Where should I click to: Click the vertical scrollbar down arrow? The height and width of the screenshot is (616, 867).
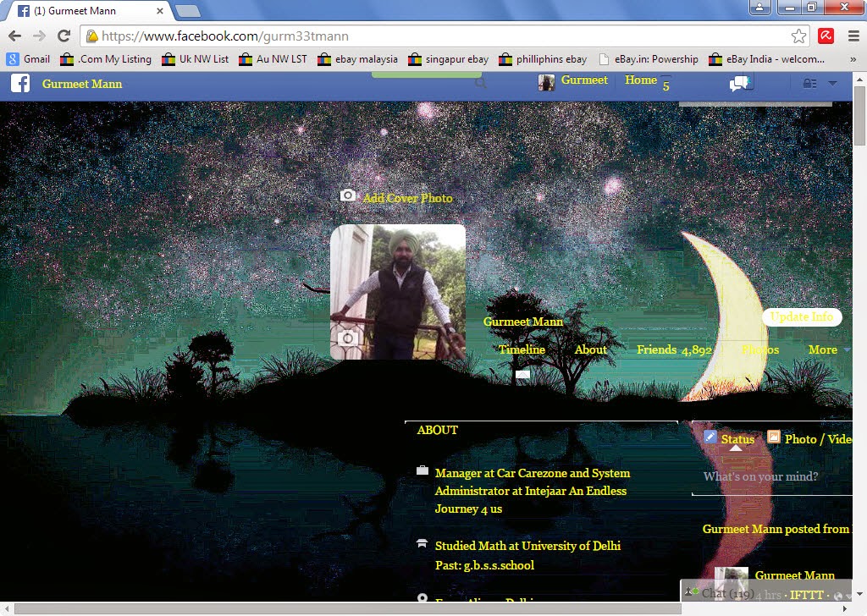point(859,595)
